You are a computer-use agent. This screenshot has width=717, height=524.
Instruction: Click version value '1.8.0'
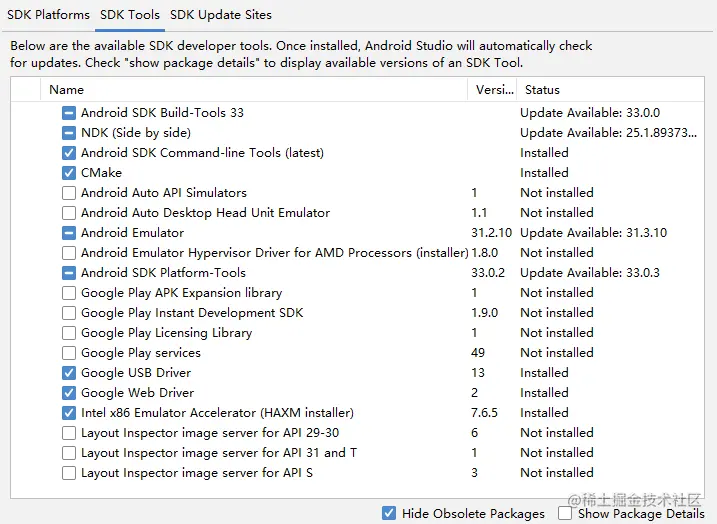(484, 253)
